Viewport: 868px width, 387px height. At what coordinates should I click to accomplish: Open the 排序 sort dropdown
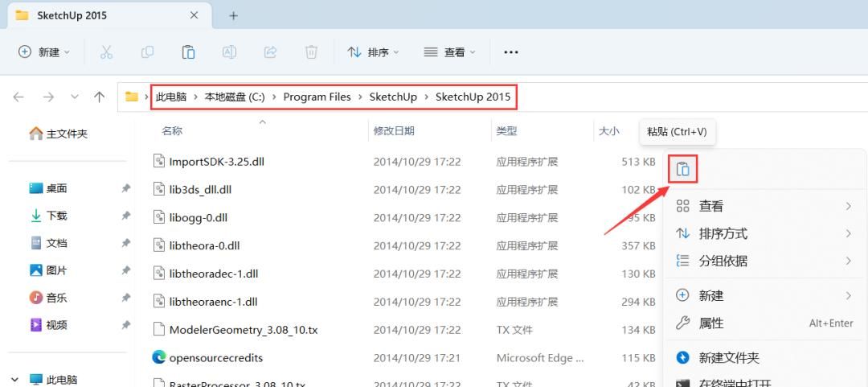pos(373,52)
